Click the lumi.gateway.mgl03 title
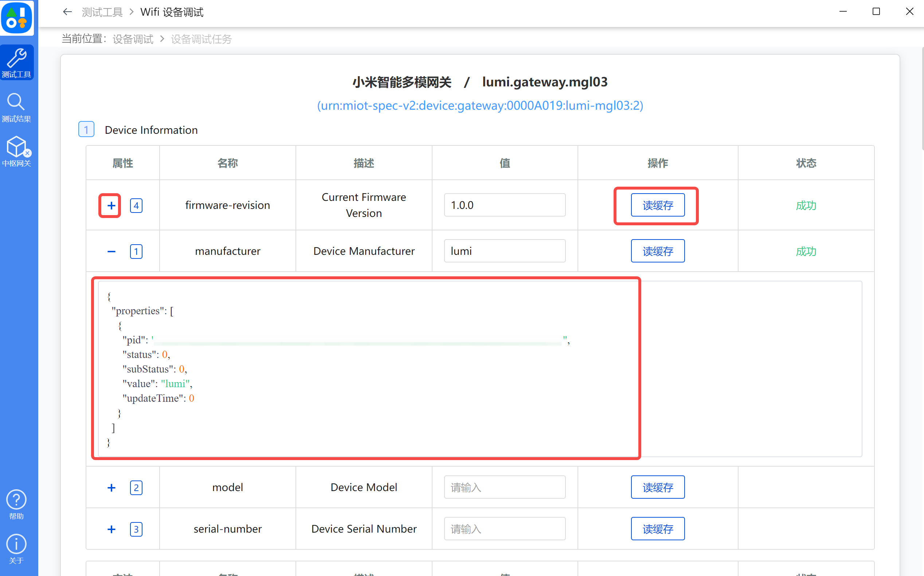The width and height of the screenshot is (924, 576). click(x=544, y=82)
